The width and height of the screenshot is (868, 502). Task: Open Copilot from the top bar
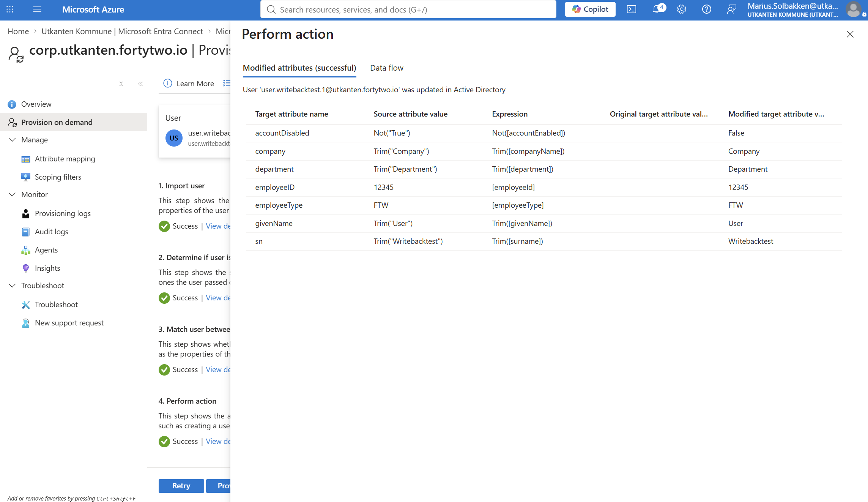pos(590,9)
